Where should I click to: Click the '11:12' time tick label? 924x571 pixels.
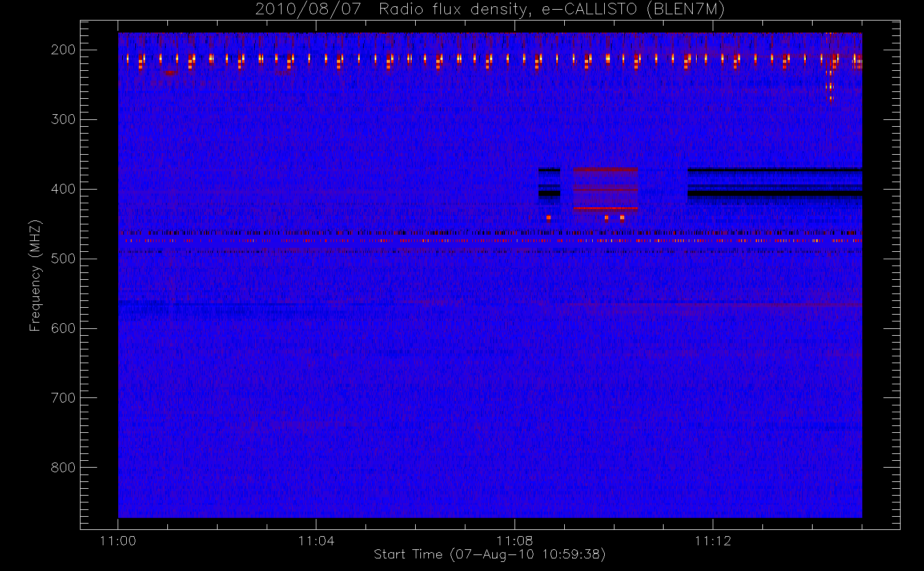[x=713, y=541]
